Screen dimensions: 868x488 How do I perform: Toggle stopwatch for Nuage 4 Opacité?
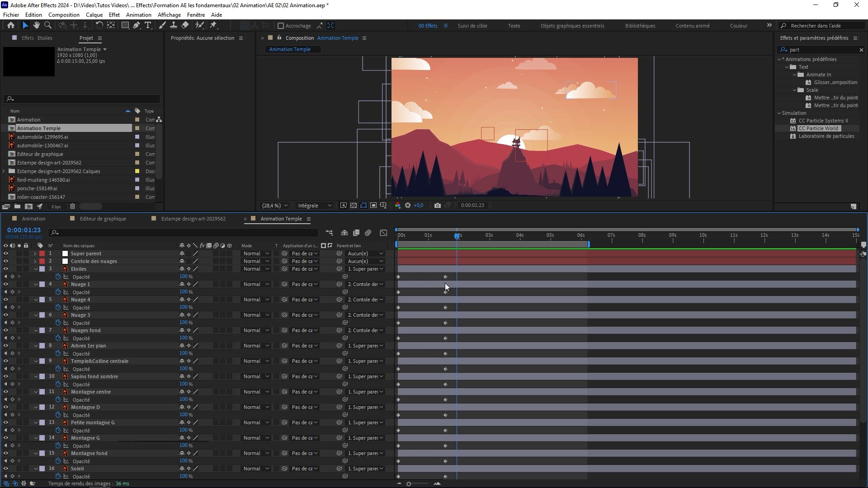58,307
